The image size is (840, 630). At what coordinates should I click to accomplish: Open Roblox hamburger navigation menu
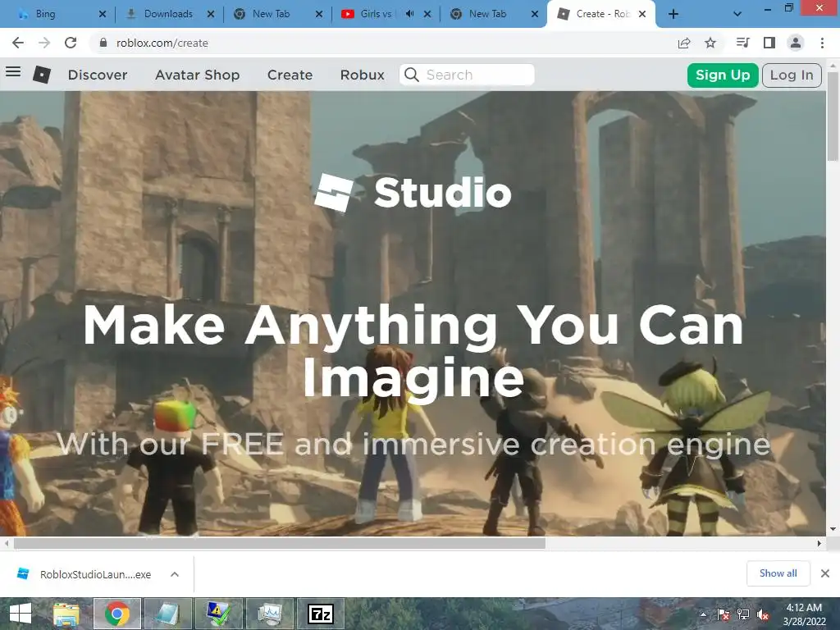click(13, 72)
